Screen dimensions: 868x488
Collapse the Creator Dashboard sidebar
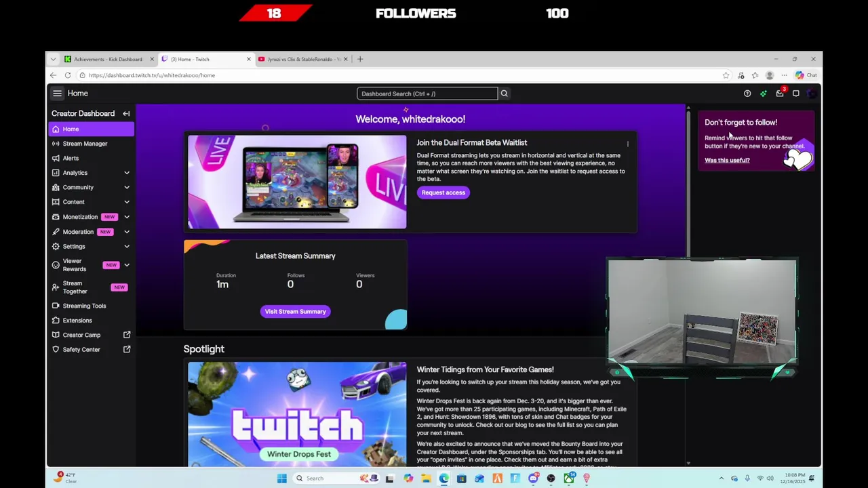(126, 113)
